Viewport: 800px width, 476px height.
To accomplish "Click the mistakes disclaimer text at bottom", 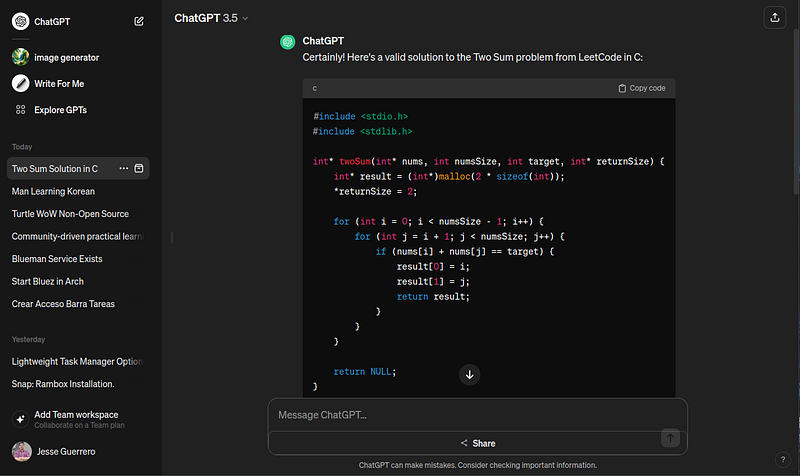I will click(x=478, y=465).
